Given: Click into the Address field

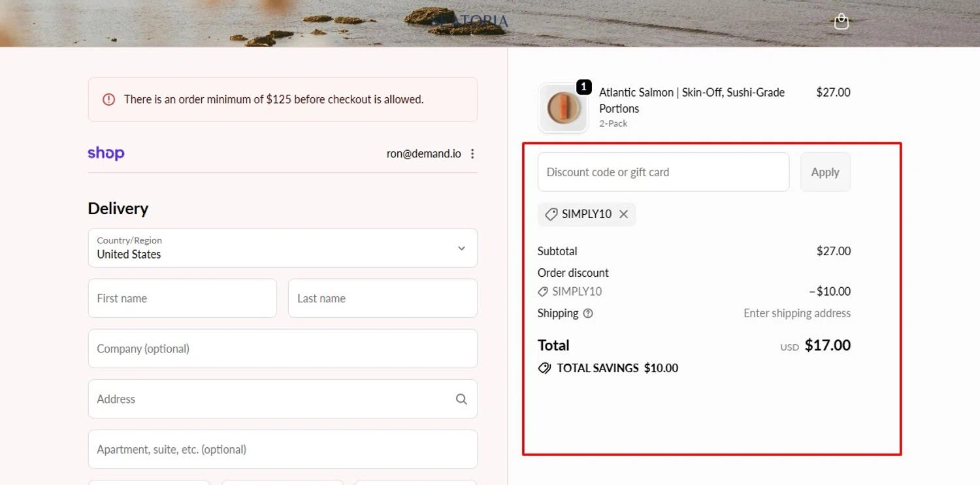Looking at the screenshot, I should [x=283, y=399].
